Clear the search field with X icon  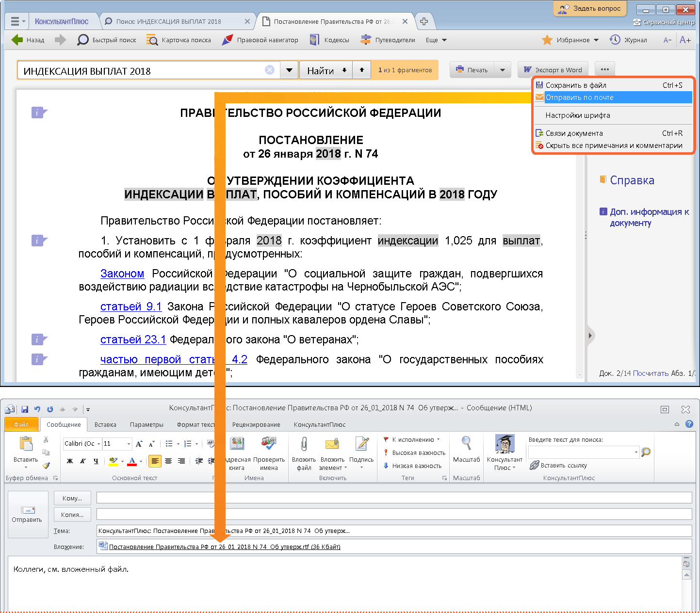[x=270, y=70]
